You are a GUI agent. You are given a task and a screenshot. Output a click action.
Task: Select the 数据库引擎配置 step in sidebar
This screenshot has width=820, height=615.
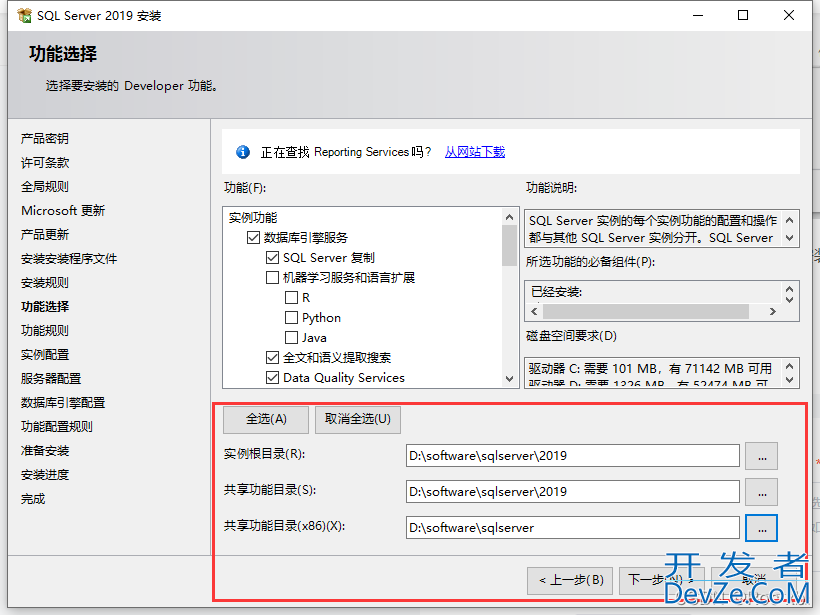(x=63, y=403)
